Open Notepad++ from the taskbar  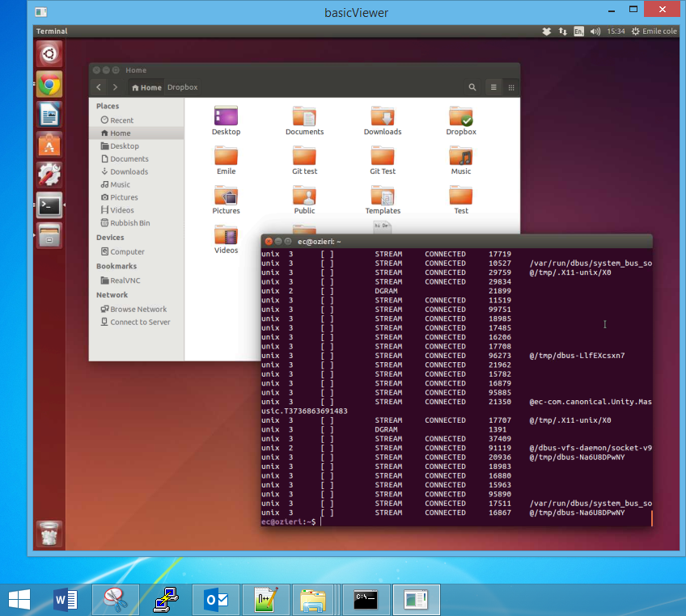click(x=266, y=599)
